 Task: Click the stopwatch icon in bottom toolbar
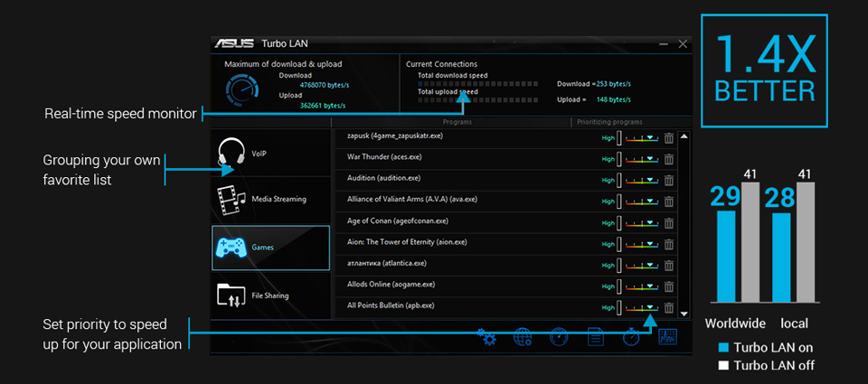click(631, 336)
